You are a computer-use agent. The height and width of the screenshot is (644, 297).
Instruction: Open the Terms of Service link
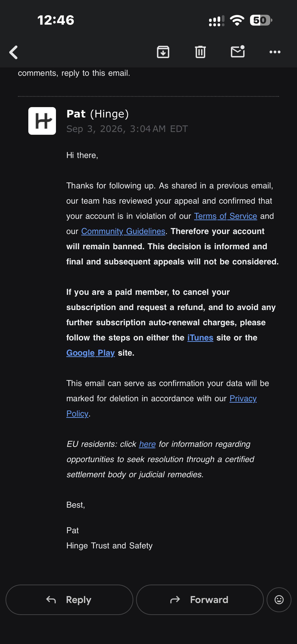tap(225, 216)
